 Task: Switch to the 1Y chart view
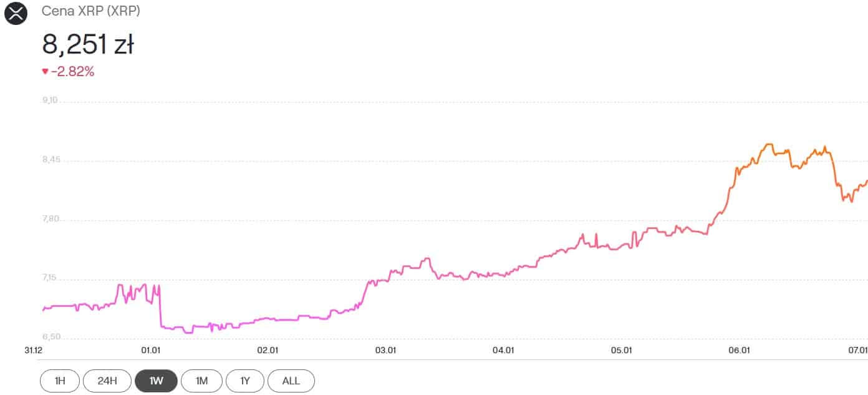[246, 380]
